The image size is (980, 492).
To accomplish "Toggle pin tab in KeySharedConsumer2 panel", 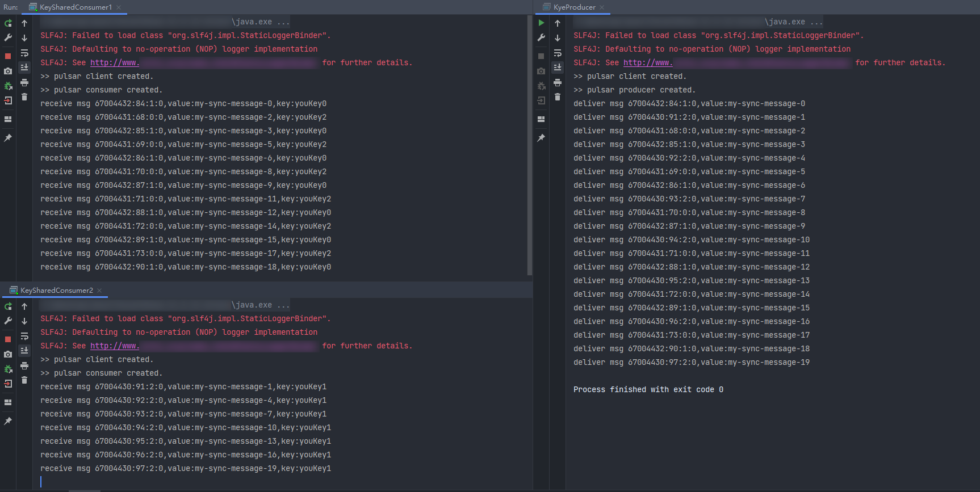I will pyautogui.click(x=8, y=421).
